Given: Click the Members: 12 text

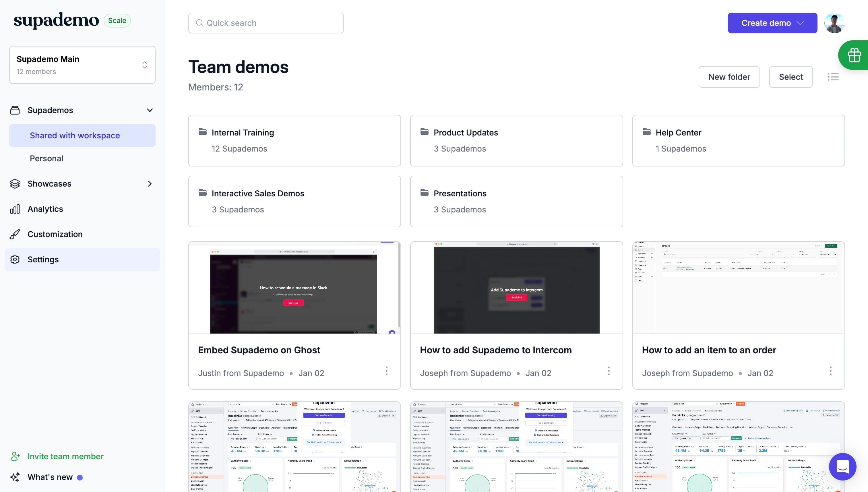Looking at the screenshot, I should 216,87.
